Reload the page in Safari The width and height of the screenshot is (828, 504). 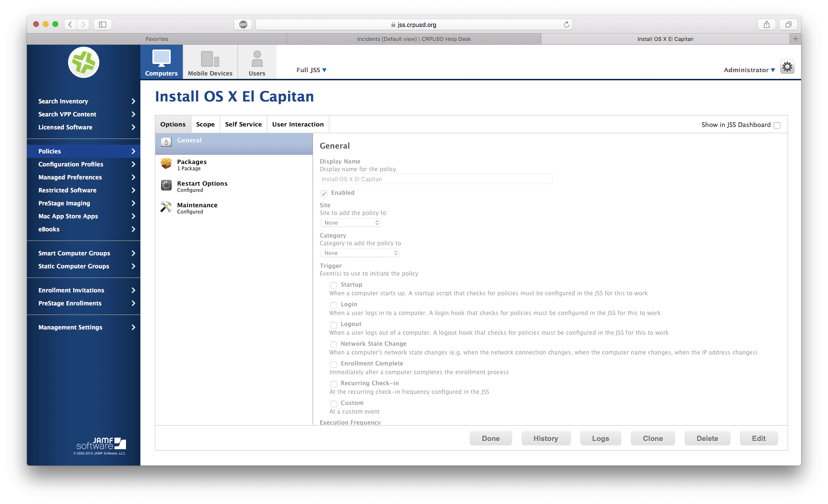[x=566, y=25]
